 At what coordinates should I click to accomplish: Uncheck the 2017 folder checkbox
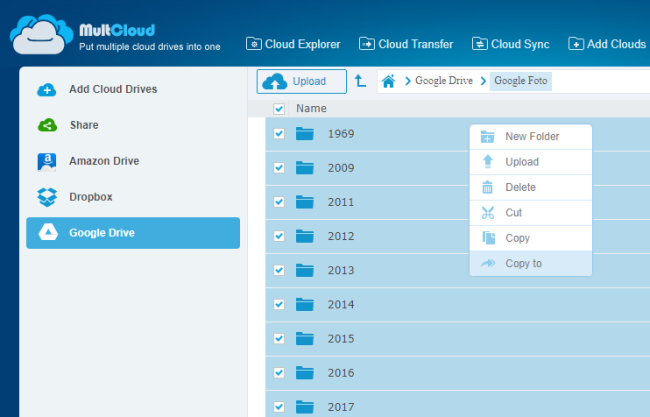pyautogui.click(x=279, y=407)
